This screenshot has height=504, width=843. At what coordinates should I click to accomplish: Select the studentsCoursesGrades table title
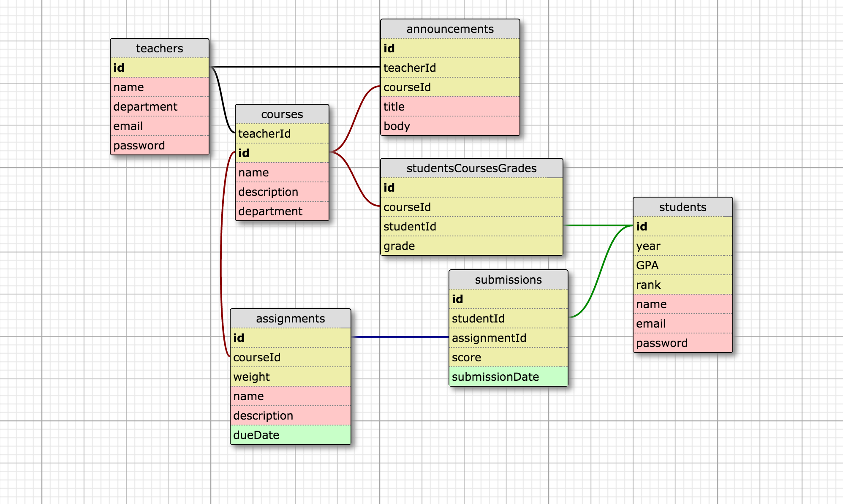click(471, 168)
